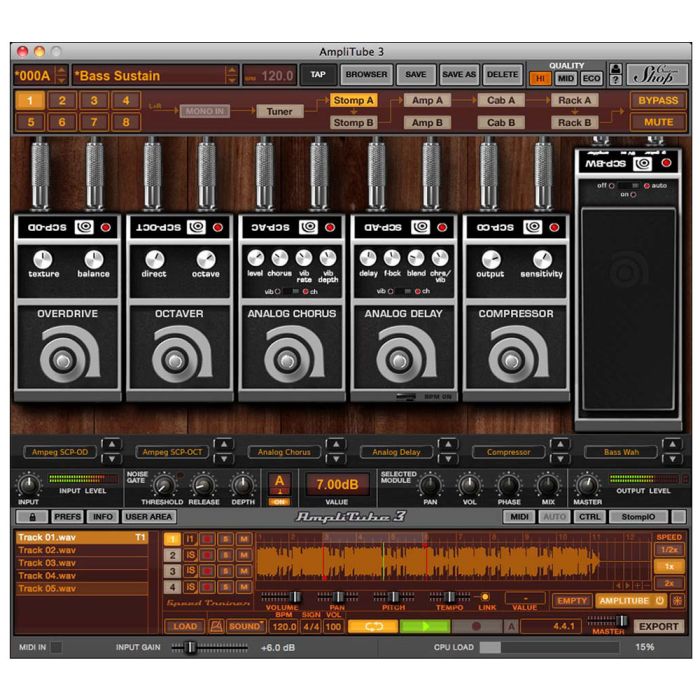This screenshot has height=700, width=700.
Task: Click the up arrow beside Ampeg SCP-OD
Action: (x=112, y=444)
